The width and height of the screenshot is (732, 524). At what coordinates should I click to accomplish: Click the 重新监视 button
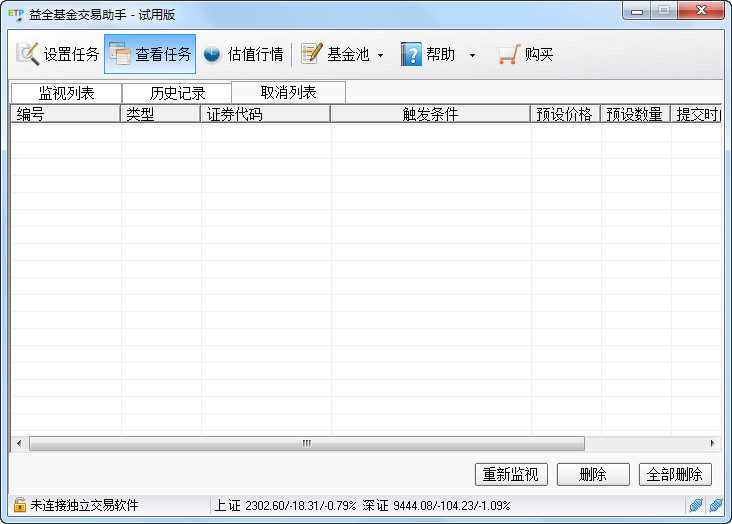[511, 474]
